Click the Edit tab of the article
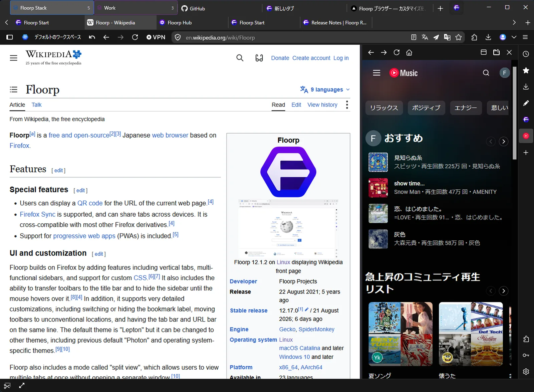 (x=296, y=105)
